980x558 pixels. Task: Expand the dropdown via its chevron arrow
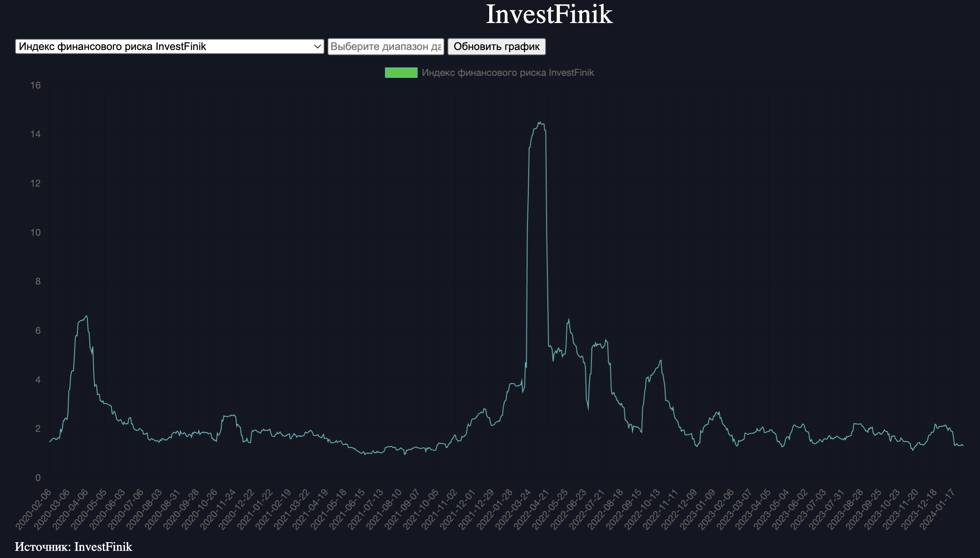(316, 46)
